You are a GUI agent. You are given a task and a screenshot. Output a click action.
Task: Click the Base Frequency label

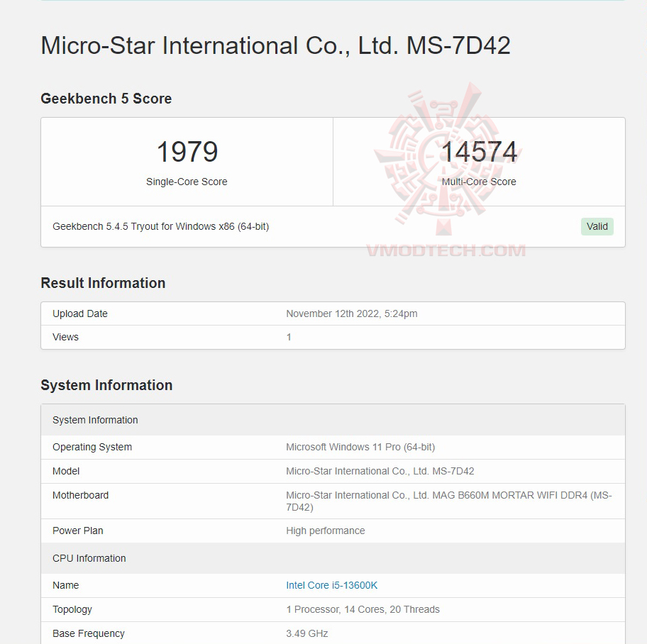(x=88, y=633)
